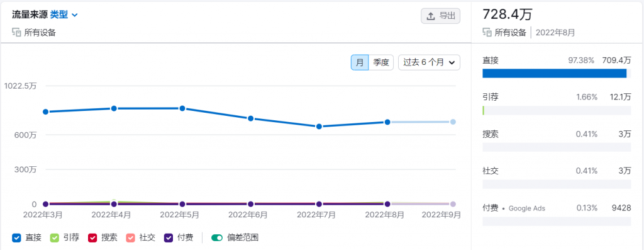Screen dimensions: 644x250
Task: Select forecast 直接 point at 2022年9月
Action: point(453,122)
